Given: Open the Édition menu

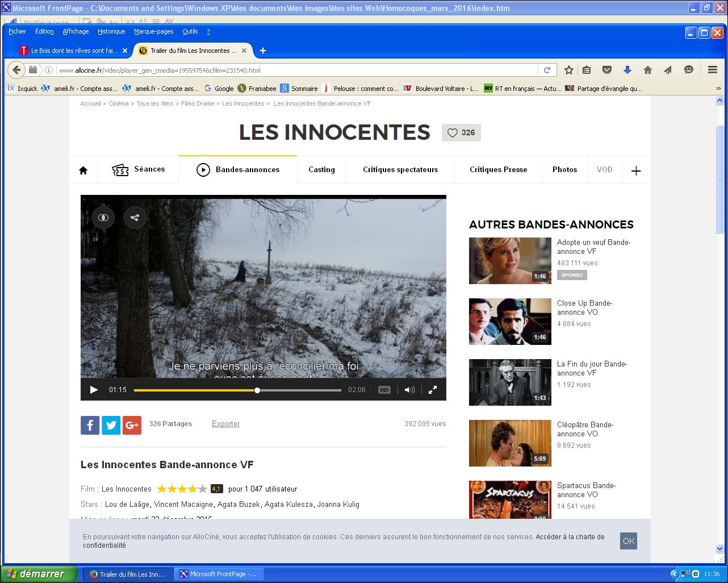Looking at the screenshot, I should (44, 31).
